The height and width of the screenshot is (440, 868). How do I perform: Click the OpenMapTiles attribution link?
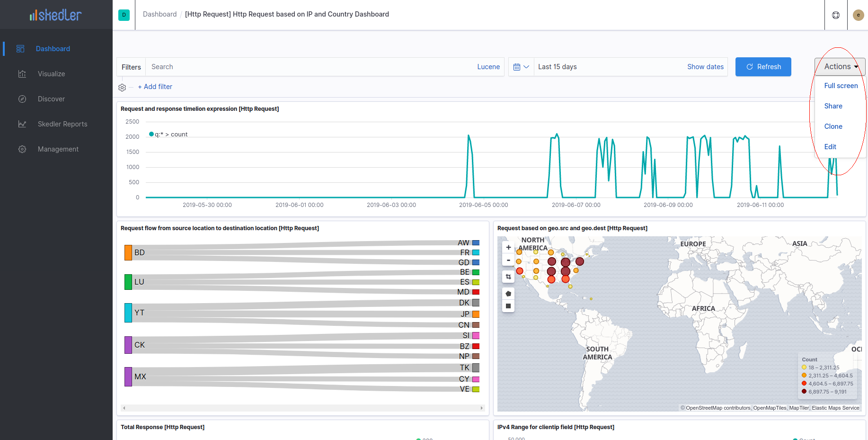(770, 408)
